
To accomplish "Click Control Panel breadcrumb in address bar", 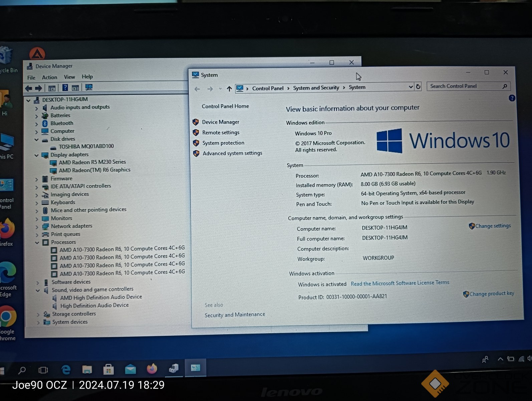I will [268, 88].
